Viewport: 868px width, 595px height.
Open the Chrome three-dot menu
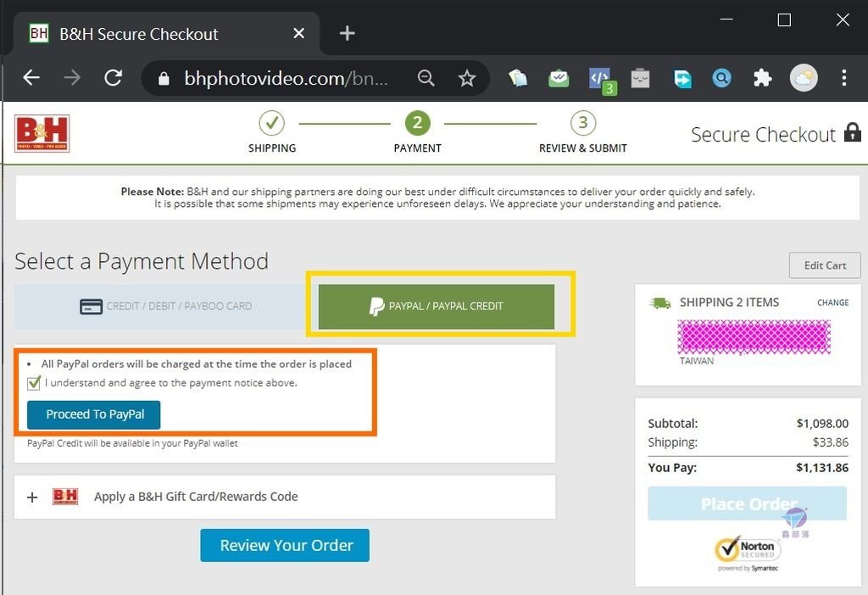[843, 78]
